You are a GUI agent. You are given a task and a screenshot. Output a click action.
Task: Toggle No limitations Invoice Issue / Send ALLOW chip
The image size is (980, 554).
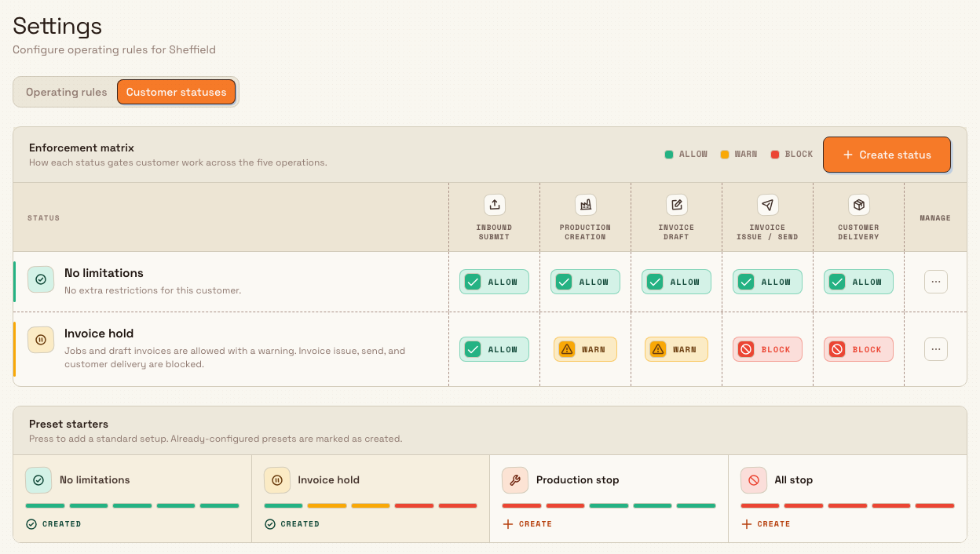click(768, 282)
